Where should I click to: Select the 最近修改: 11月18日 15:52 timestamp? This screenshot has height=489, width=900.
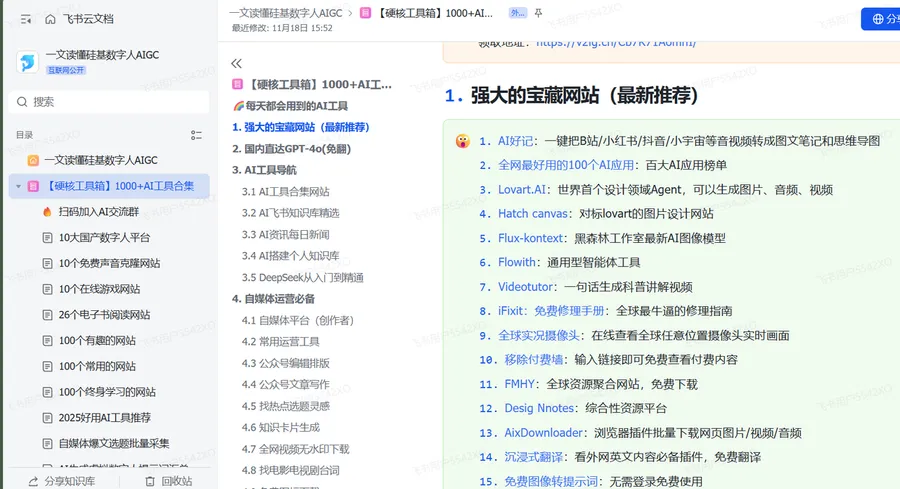click(x=282, y=28)
